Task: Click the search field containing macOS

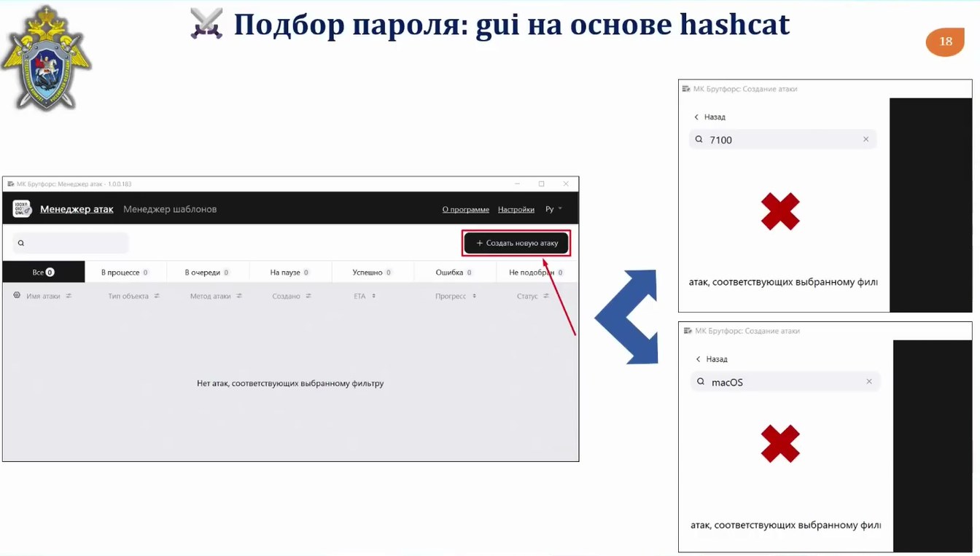Action: coord(785,381)
